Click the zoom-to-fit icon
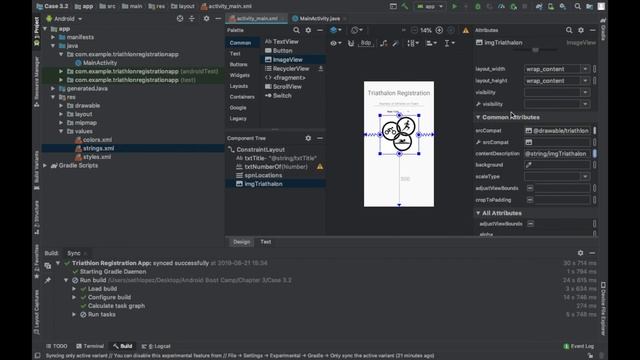 pos(451,30)
